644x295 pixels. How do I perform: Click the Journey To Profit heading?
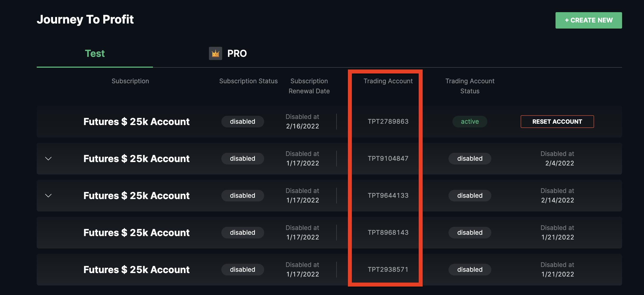coord(85,20)
